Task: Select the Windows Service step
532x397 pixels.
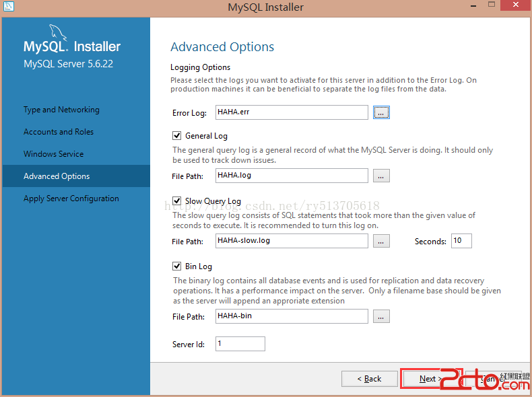Action: pos(53,154)
